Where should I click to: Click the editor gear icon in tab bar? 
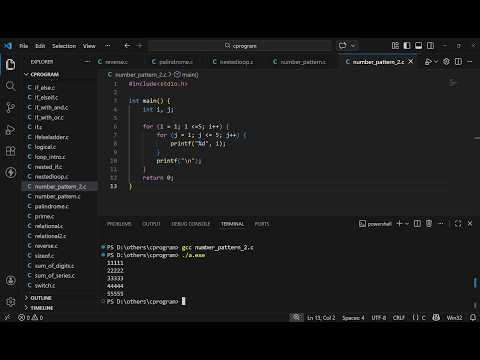(x=446, y=62)
